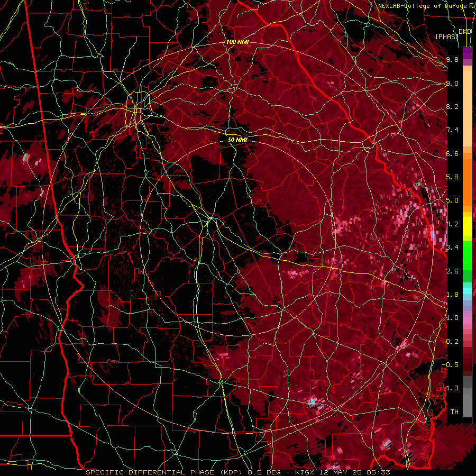
Task: Click the '[PHAS]' legend unit label
Action: (x=447, y=36)
